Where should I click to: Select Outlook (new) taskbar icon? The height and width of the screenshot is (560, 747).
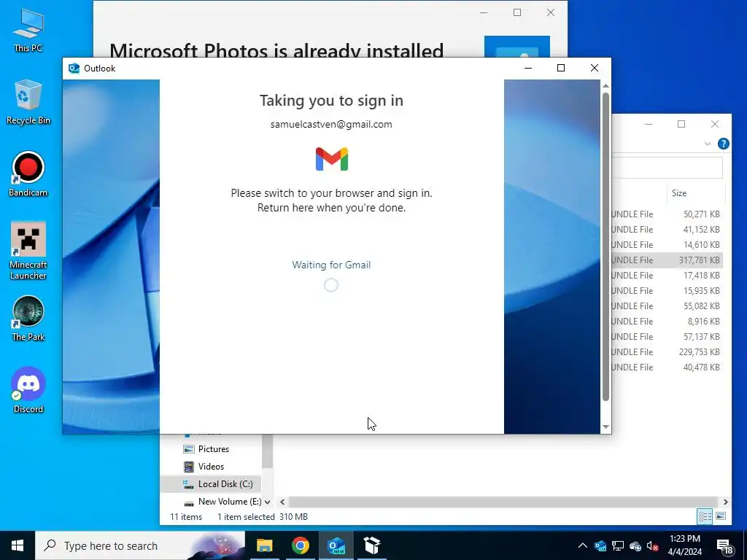point(336,545)
